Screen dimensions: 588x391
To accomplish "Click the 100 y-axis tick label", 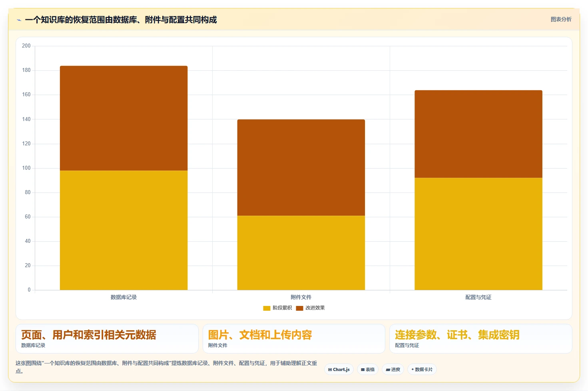I will pos(26,168).
